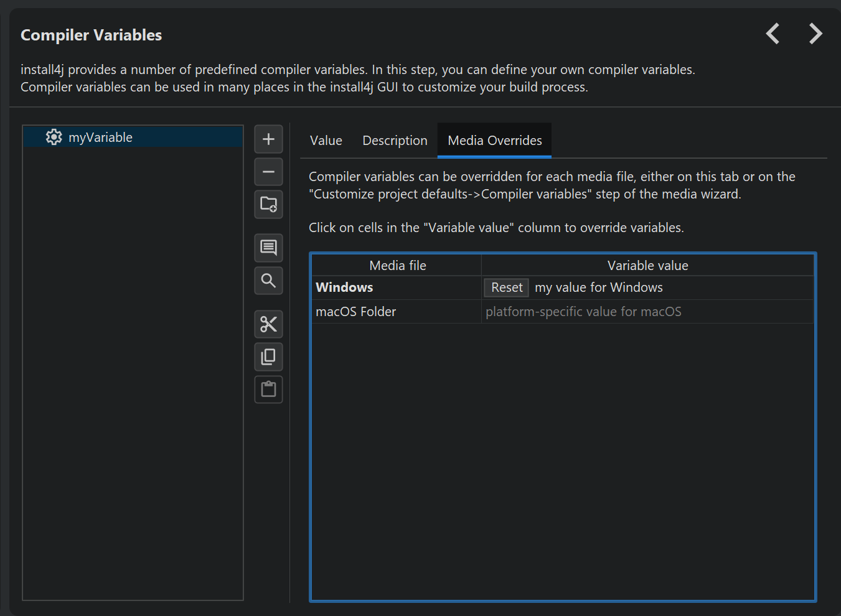Go to previous step with left chevron
Image resolution: width=841 pixels, height=616 pixels.
point(773,34)
